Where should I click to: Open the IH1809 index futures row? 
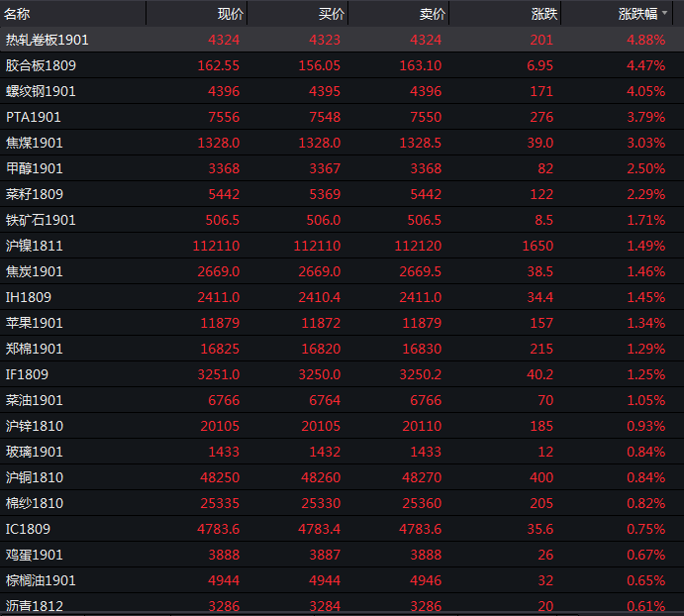coord(28,297)
